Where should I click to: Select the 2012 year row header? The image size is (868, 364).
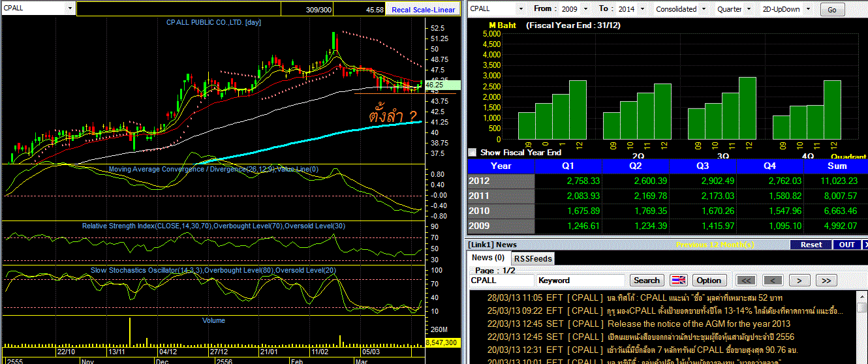501,181
